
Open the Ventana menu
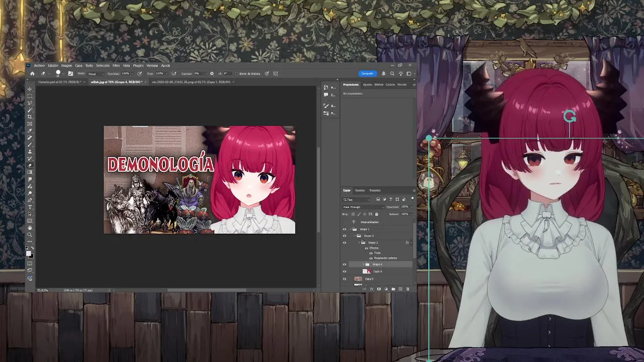point(152,65)
